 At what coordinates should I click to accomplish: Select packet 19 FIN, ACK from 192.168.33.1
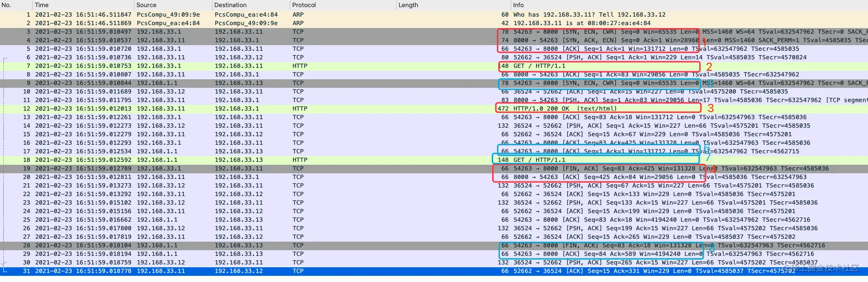tap(434, 169)
